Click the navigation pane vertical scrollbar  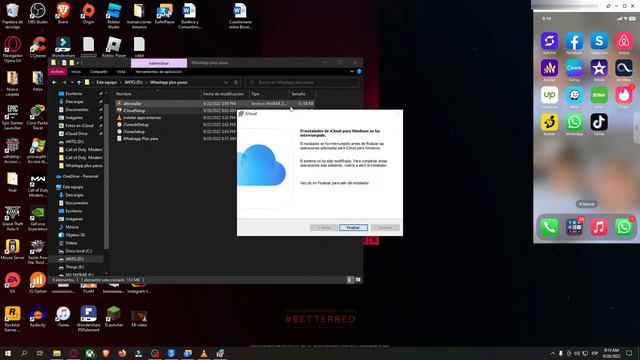click(107, 176)
